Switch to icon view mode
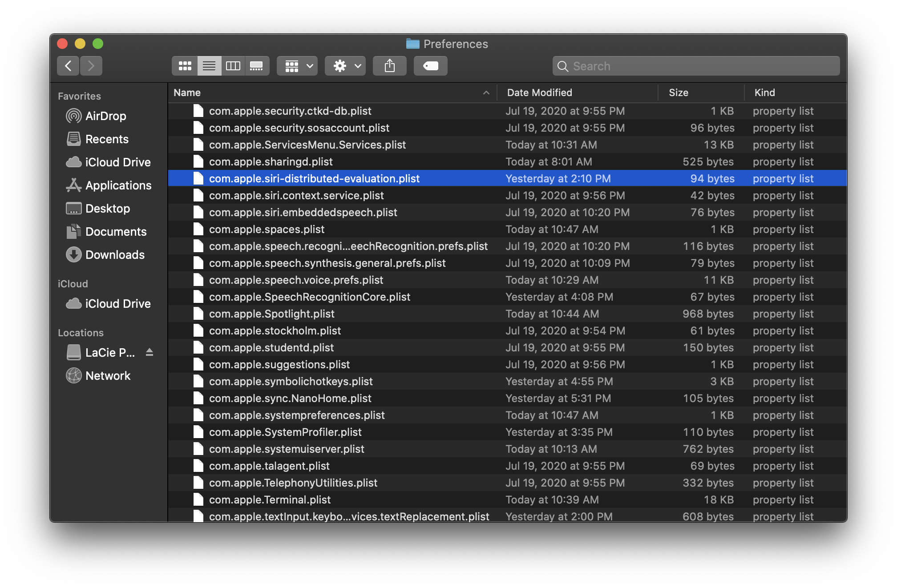This screenshot has width=897, height=588. 185,66
